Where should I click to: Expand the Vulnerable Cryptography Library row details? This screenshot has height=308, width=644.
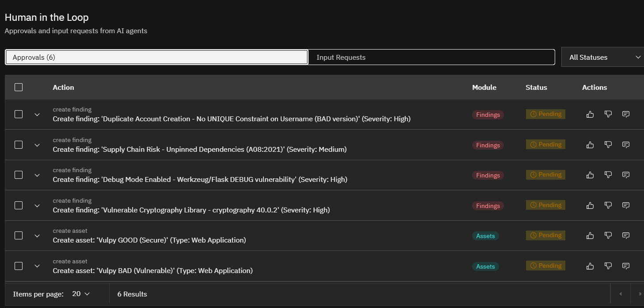click(37, 206)
